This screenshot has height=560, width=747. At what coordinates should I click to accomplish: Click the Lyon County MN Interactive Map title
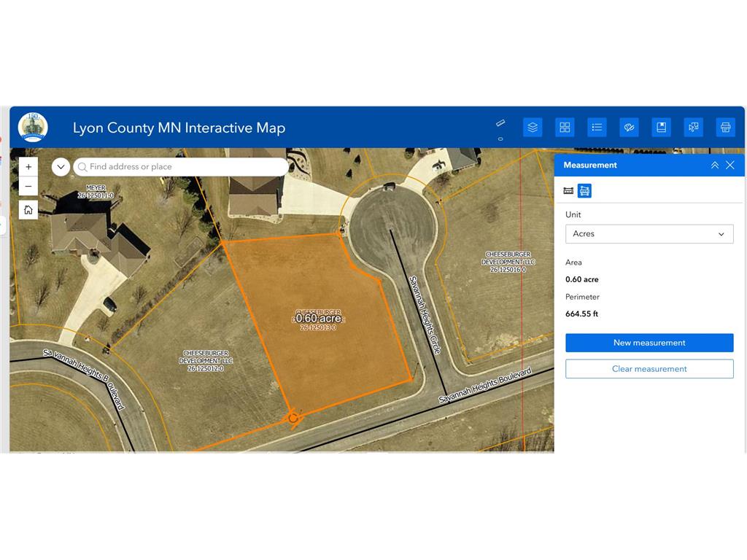179,128
